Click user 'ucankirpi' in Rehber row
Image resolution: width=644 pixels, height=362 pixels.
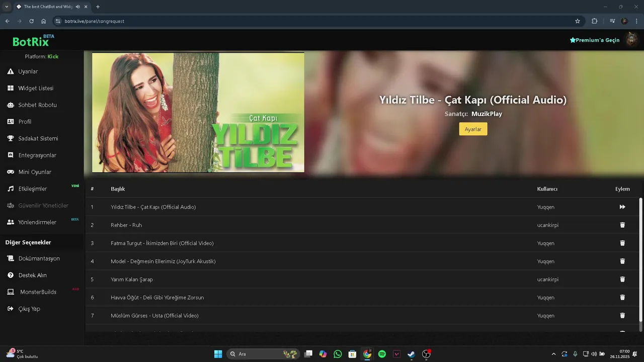coord(548,225)
